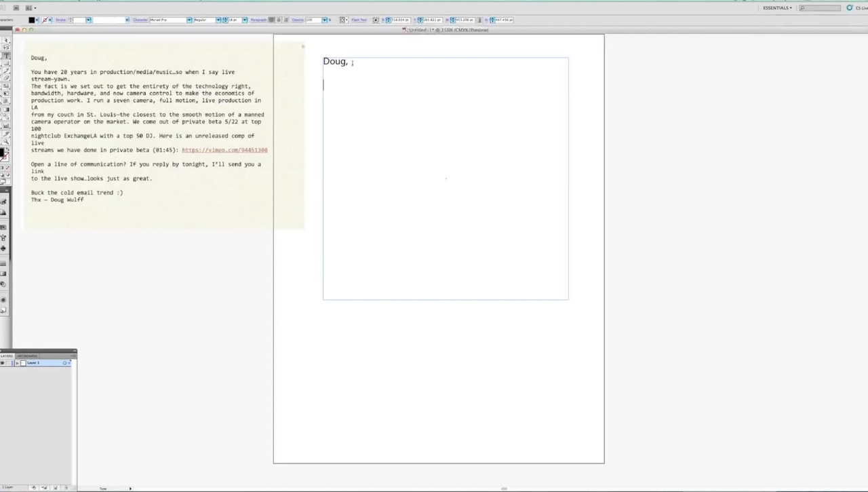
Task: Click the Layer 1 thumbnail
Action: coord(23,363)
